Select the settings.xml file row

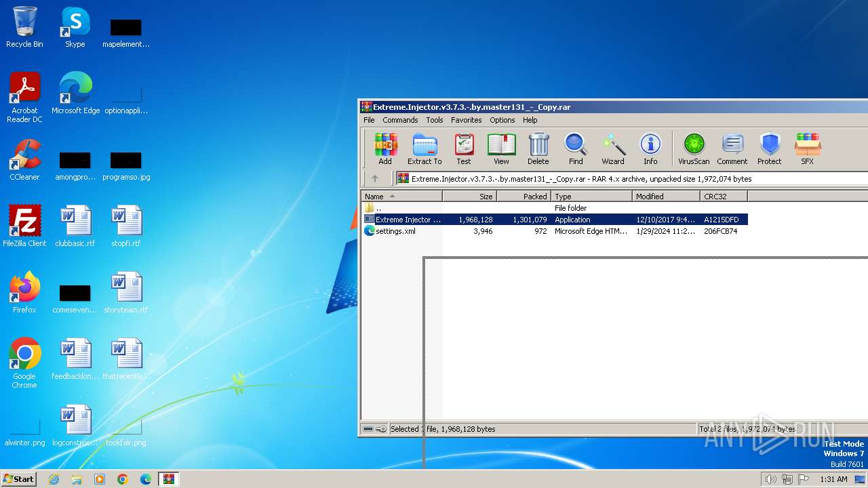555,231
